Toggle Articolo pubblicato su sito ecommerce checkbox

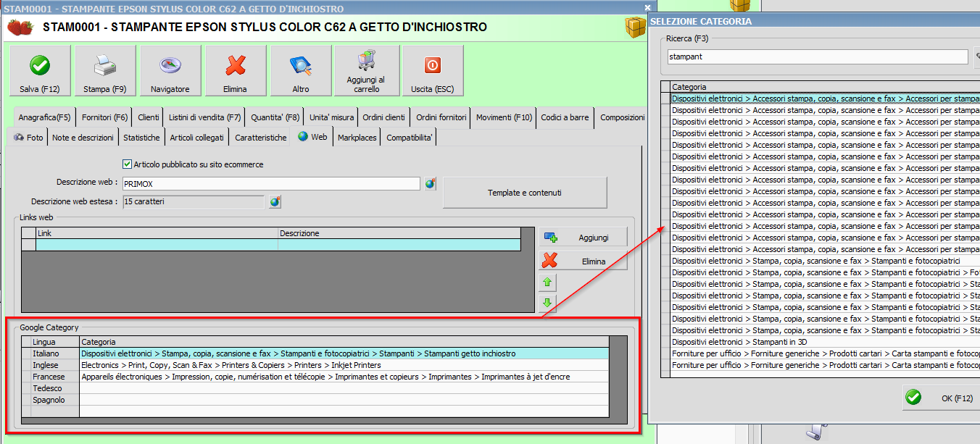click(128, 164)
